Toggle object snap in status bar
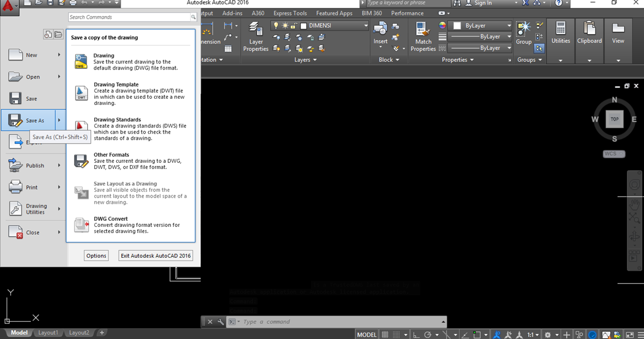Viewport: 644px width, 339px height. point(476,335)
